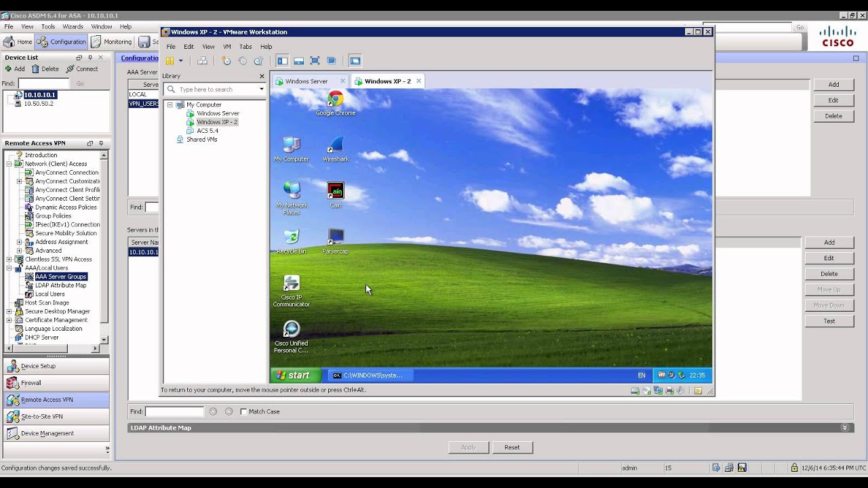The height and width of the screenshot is (488, 868).
Task: Click ASDM status bar lock icon
Action: coord(794,468)
